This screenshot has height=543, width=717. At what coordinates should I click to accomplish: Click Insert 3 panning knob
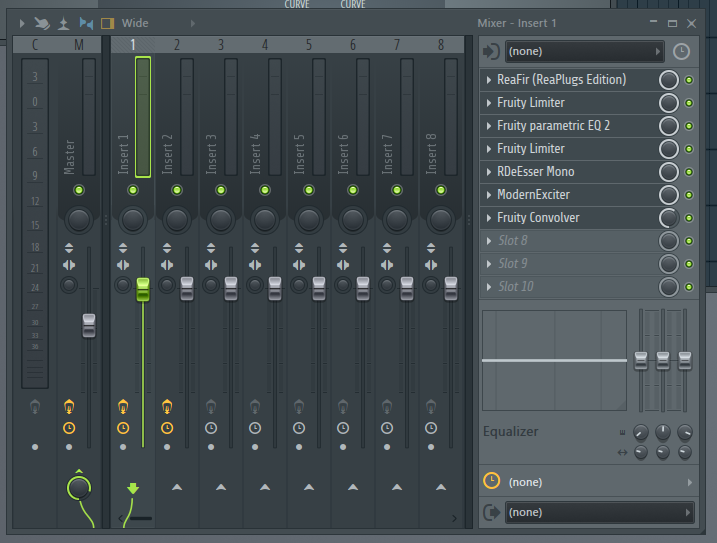pos(221,220)
